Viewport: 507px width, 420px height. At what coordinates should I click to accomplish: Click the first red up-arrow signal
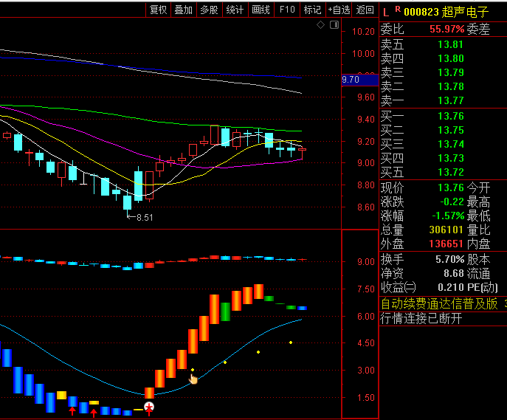(72, 411)
